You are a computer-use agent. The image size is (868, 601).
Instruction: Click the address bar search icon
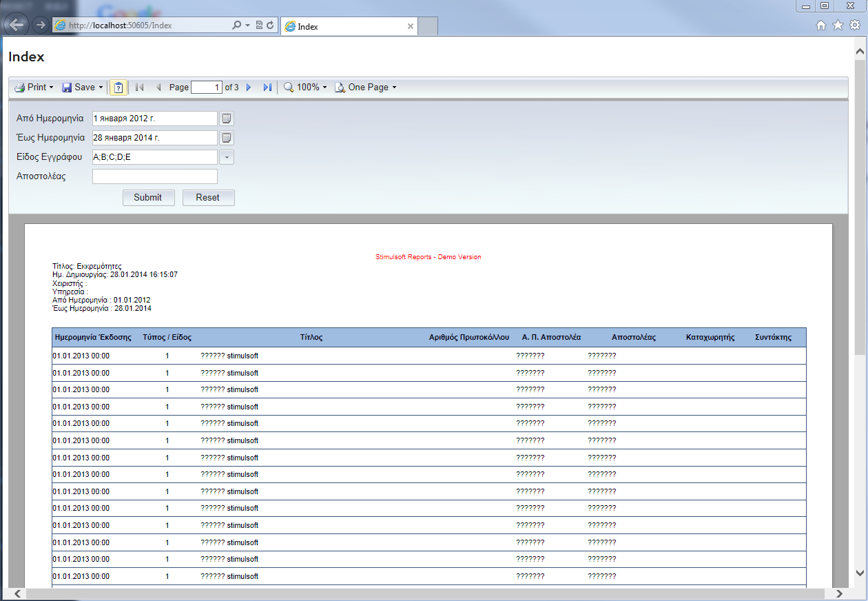click(x=237, y=26)
